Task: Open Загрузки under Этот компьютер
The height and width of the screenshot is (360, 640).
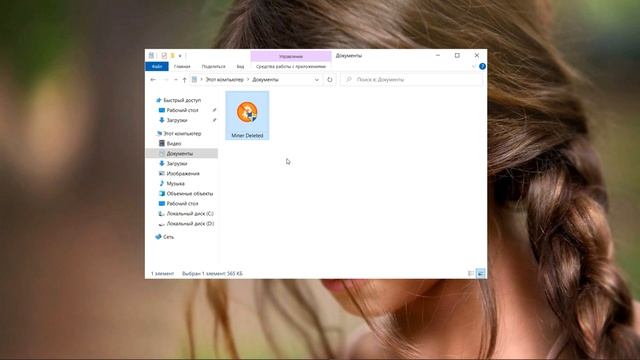Action: click(177, 163)
